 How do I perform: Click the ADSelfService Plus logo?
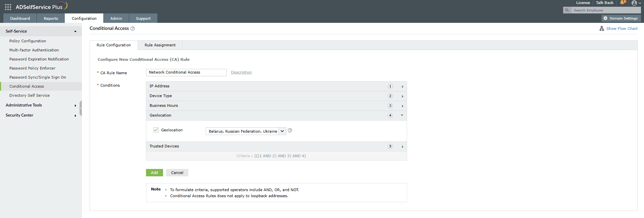pos(42,6)
